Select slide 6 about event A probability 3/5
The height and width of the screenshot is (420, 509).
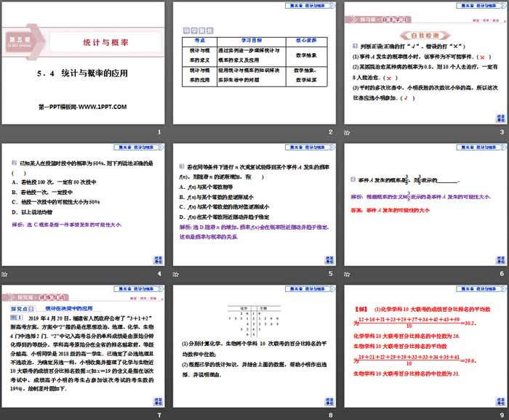point(425,205)
